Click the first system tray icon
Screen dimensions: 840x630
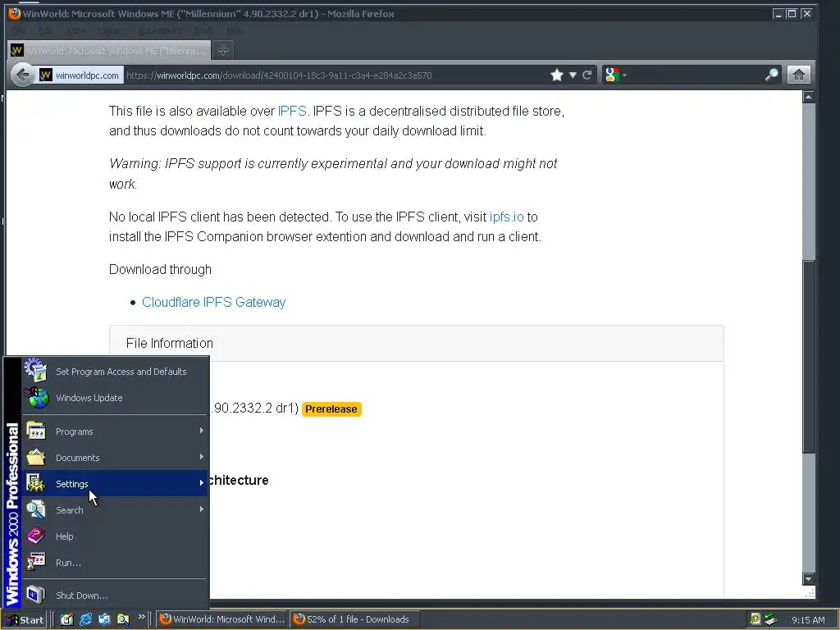tap(756, 620)
